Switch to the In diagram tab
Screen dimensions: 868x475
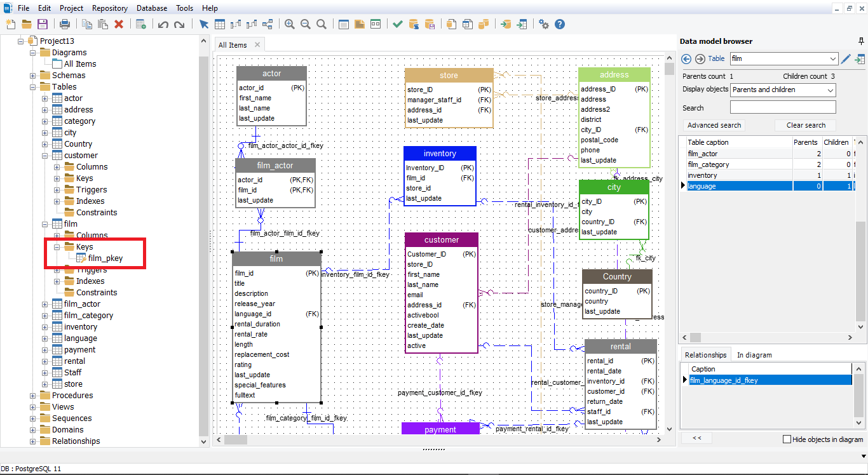coord(754,354)
